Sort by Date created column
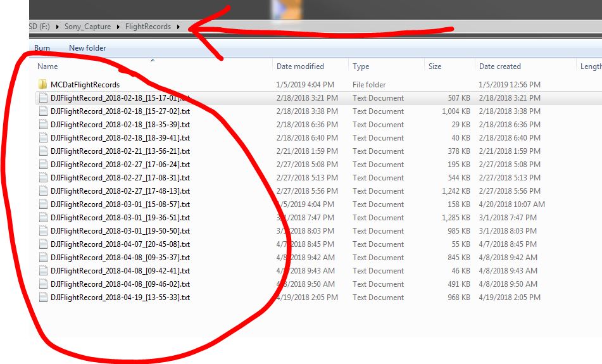Image resolution: width=602 pixels, height=364 pixels. [x=500, y=66]
